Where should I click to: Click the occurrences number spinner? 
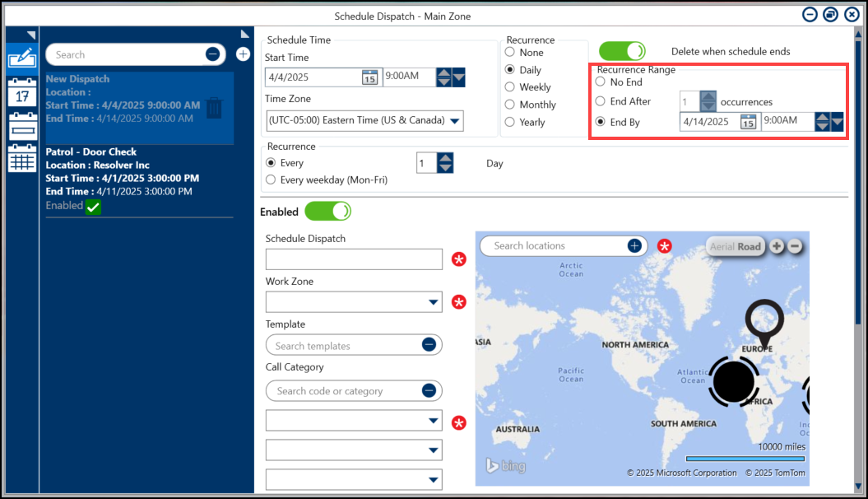coord(708,101)
